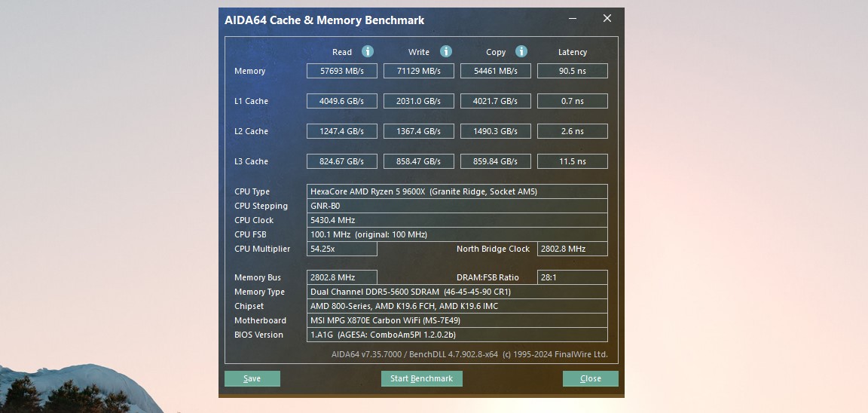Open the Copy column info icon
868x413 pixels.
(521, 51)
